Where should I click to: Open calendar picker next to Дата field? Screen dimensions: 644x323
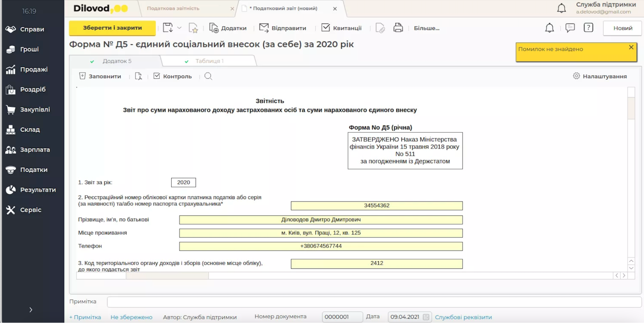pyautogui.click(x=426, y=317)
